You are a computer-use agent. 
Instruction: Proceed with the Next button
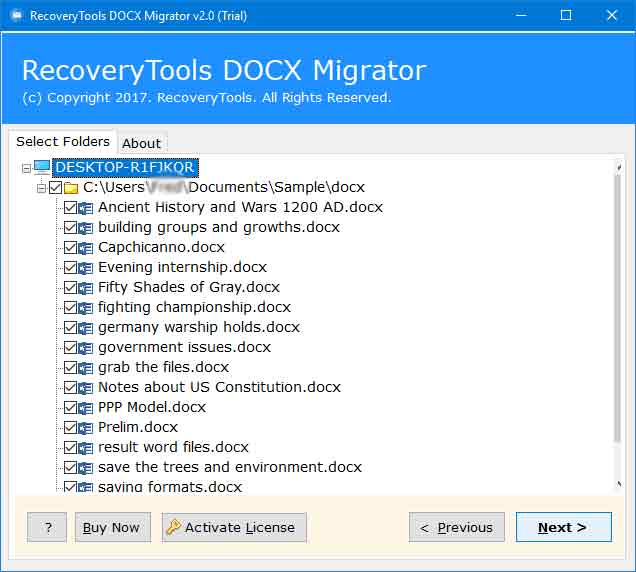click(564, 527)
